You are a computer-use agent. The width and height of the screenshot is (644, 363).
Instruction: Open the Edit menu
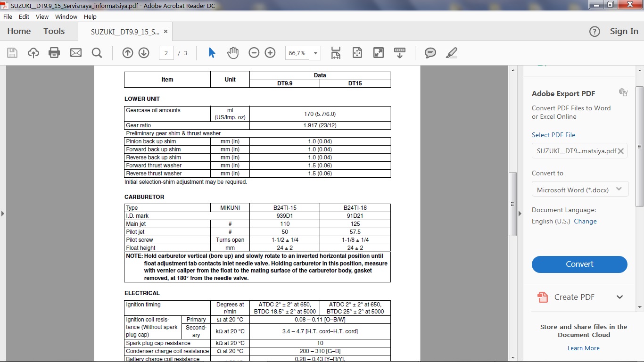tap(24, 16)
